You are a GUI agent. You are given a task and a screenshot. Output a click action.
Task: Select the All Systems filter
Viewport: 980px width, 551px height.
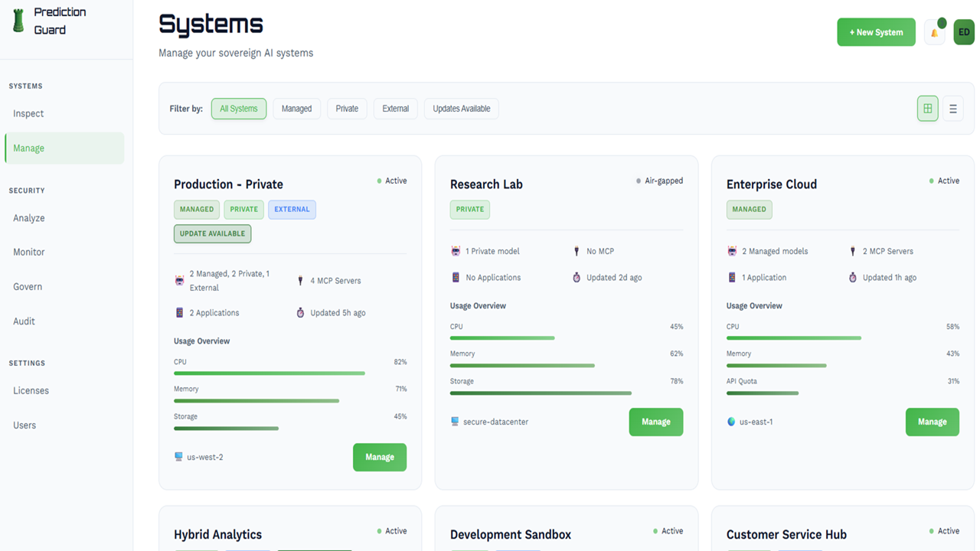pos(239,109)
